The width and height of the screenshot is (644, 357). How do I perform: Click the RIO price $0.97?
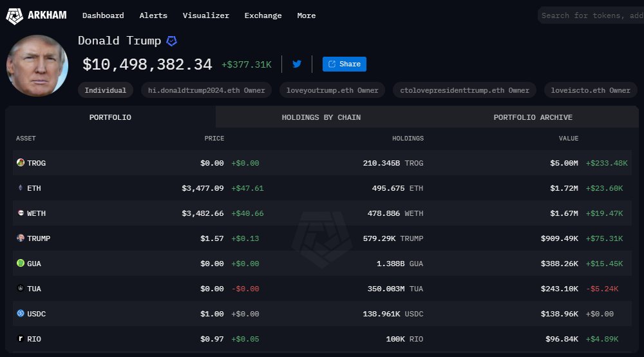coord(212,339)
